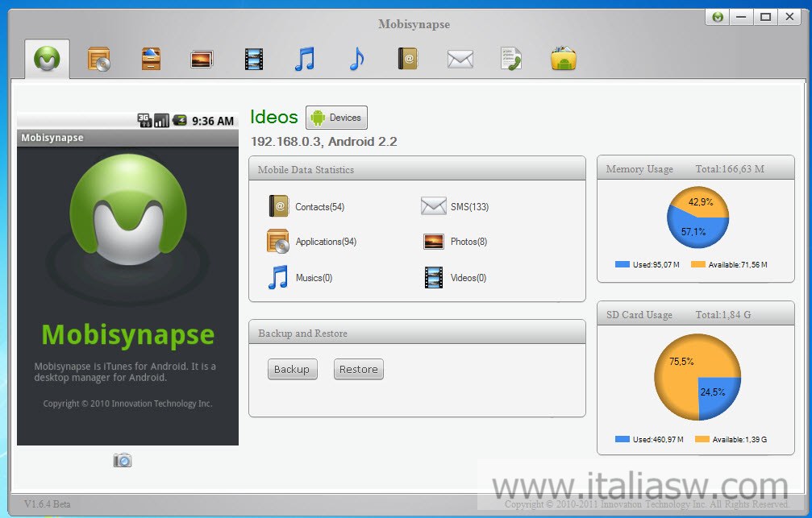Click the Photos(8) label

(x=468, y=242)
